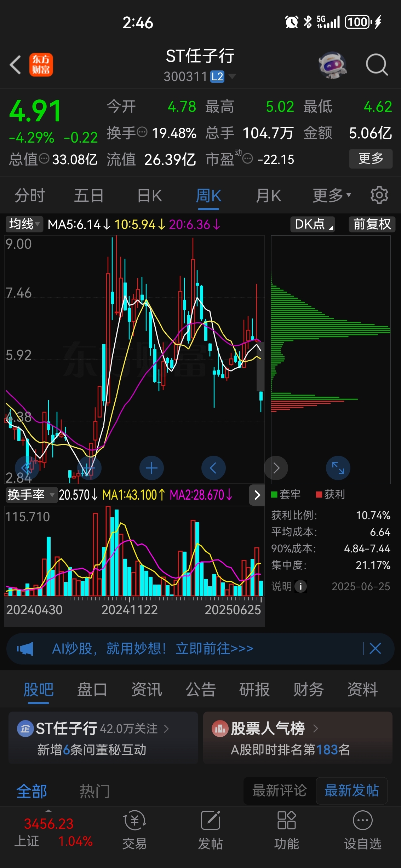Open the 财务 tab
This screenshot has width=401, height=868.
click(308, 689)
